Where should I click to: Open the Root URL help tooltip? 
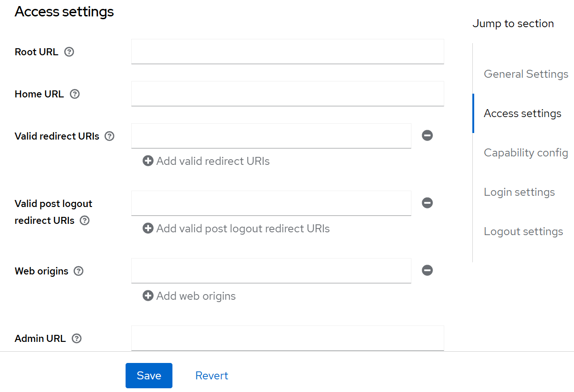coord(69,52)
